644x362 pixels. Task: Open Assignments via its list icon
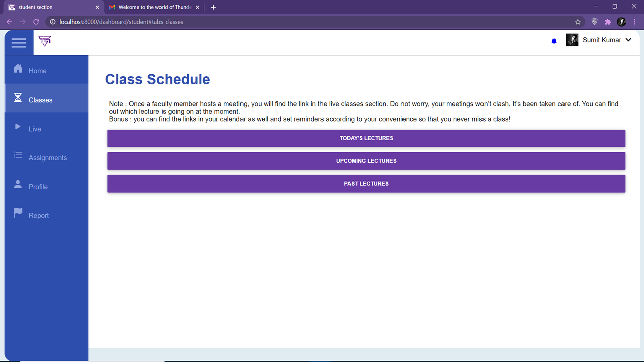coord(18,156)
